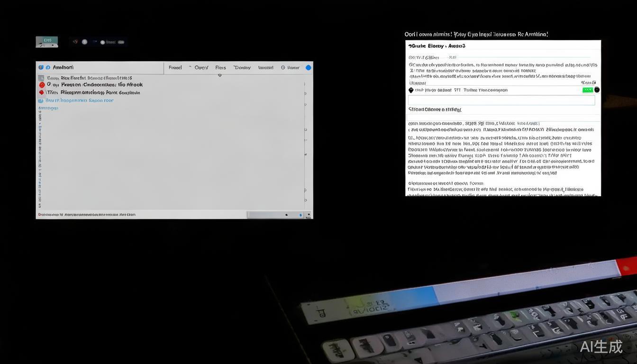Toggle the white circle in the dark top bar
The height and width of the screenshot is (364, 637).
click(x=84, y=42)
